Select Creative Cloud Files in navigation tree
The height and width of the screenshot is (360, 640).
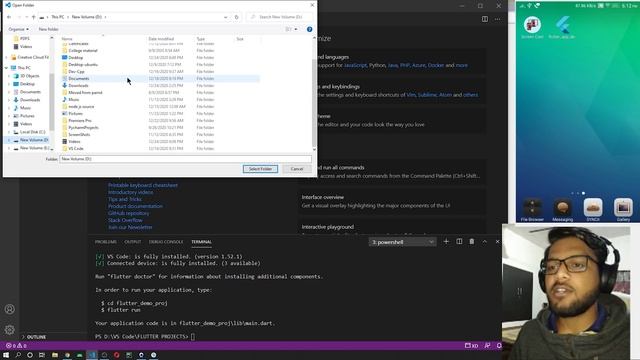pos(30,58)
